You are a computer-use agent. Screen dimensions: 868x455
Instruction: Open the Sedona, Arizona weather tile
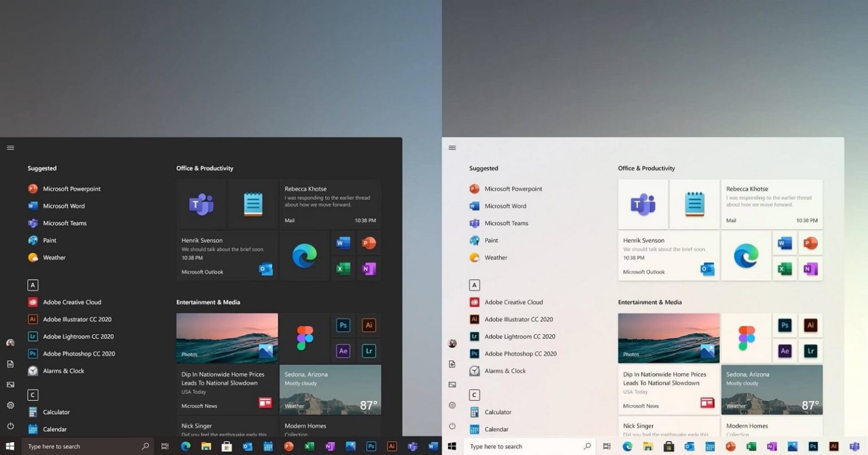pyautogui.click(x=330, y=390)
